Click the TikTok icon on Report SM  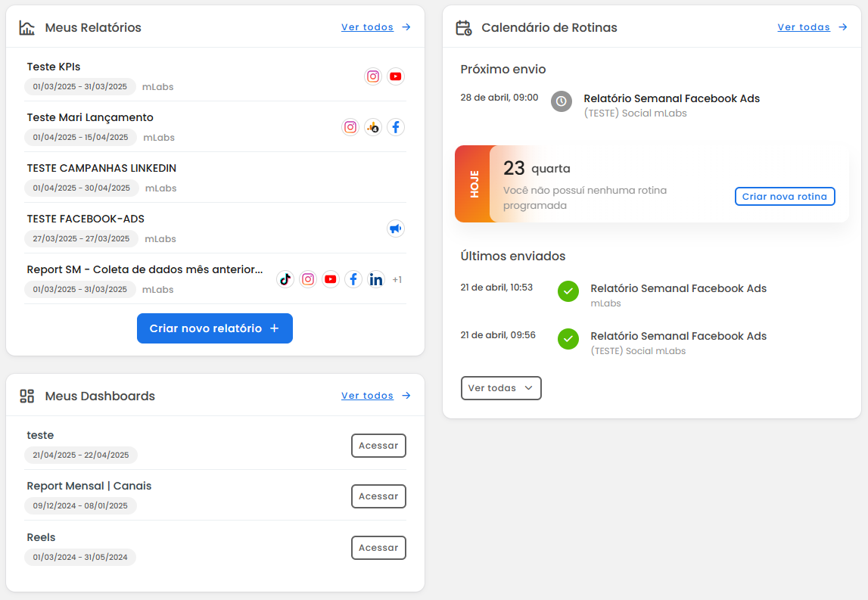(285, 279)
